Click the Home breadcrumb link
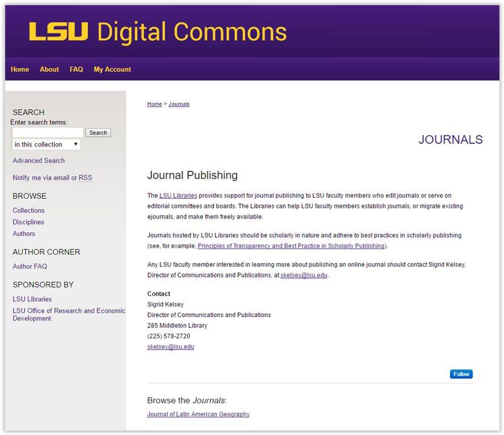Screen dimensions: 504x435 tap(155, 104)
